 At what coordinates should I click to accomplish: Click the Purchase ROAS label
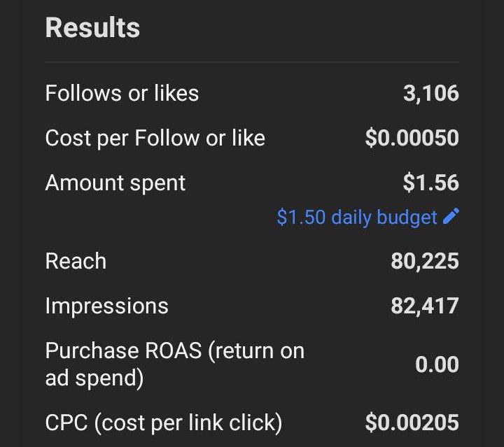click(126, 351)
